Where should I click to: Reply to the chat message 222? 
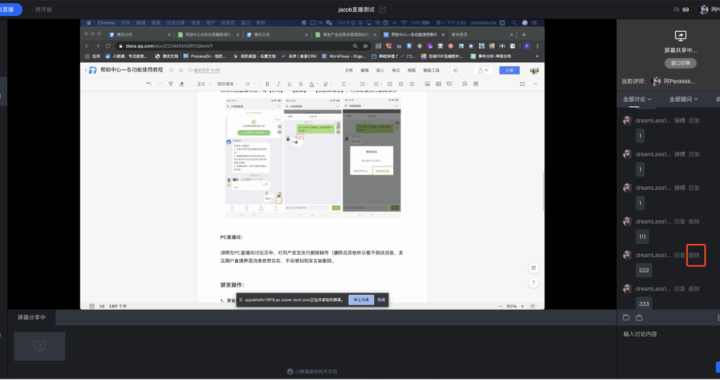tap(680, 255)
